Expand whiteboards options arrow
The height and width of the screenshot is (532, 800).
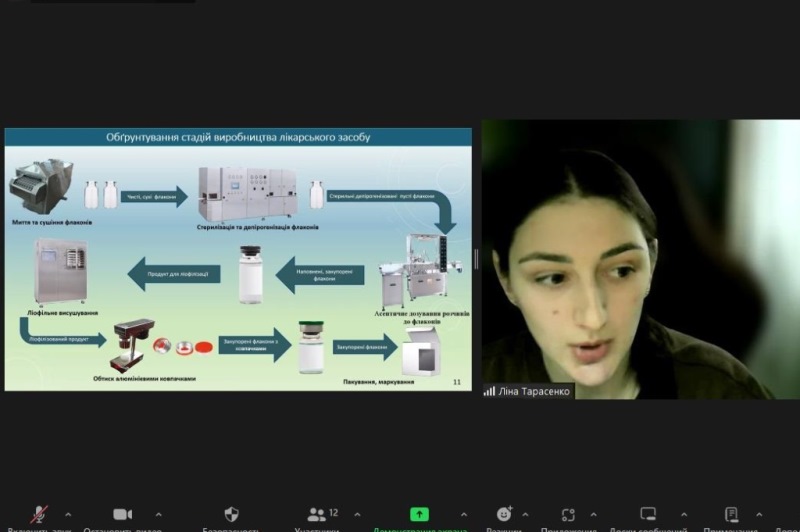click(684, 515)
